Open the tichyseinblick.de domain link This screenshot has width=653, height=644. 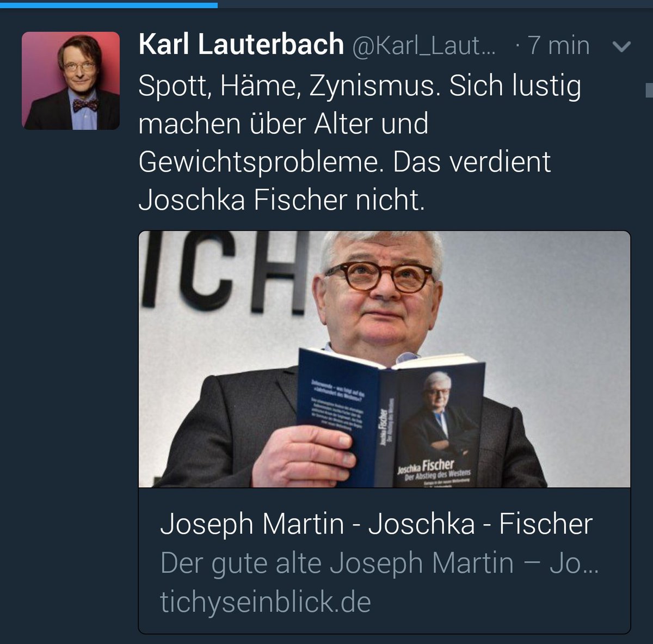click(266, 602)
